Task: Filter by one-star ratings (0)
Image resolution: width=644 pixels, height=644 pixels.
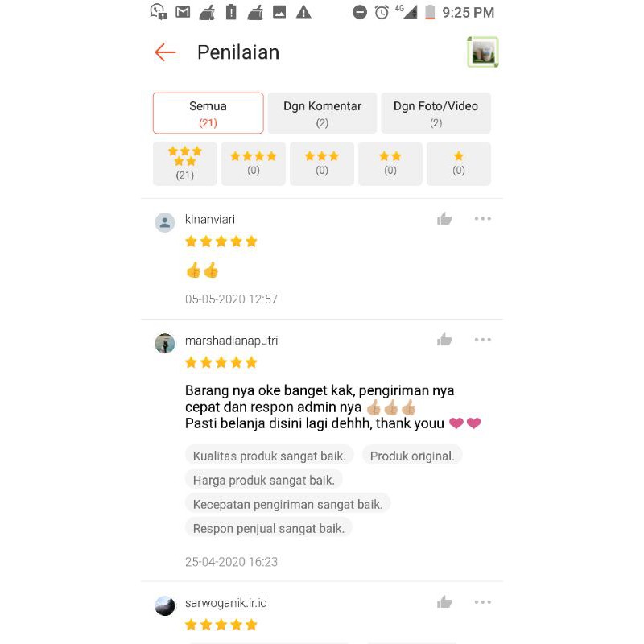Action: [459, 164]
